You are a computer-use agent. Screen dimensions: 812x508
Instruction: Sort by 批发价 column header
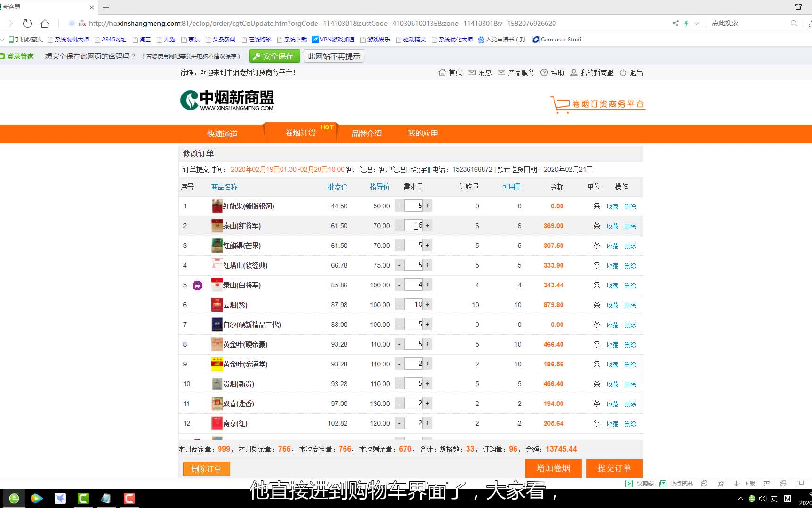[x=337, y=187]
